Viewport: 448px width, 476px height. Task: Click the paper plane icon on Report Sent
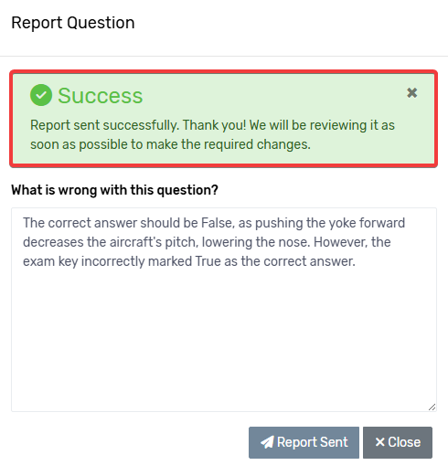[267, 442]
